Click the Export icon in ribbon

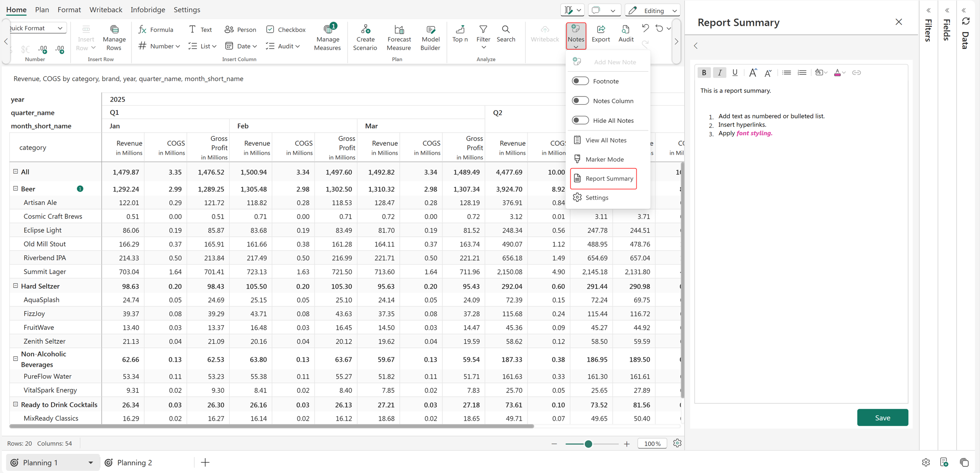(601, 29)
